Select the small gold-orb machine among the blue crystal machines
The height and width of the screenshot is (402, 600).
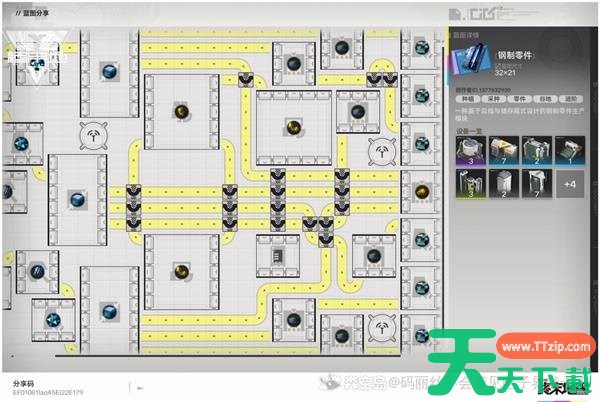pos(421,191)
